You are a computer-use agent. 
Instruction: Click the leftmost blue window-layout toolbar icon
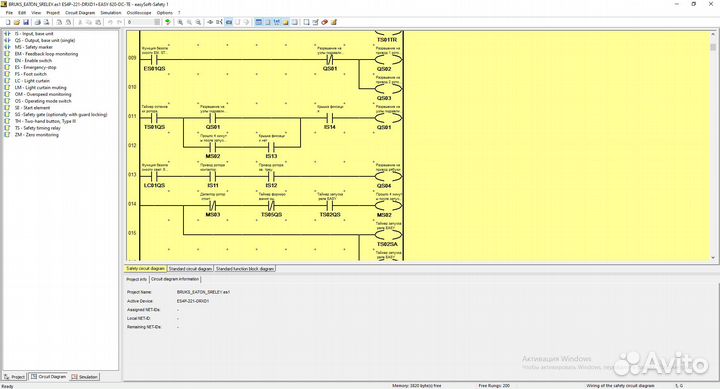[259, 22]
